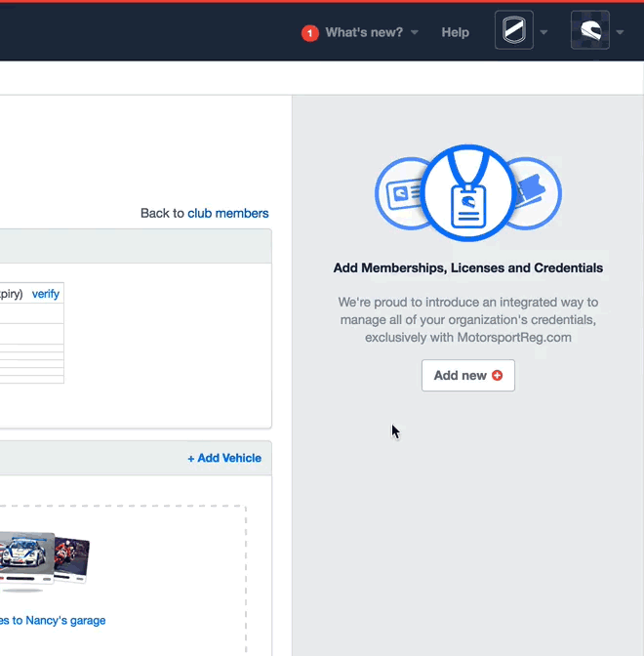This screenshot has height=656, width=644.
Task: Click the license card illustration circle
Action: [x=399, y=193]
